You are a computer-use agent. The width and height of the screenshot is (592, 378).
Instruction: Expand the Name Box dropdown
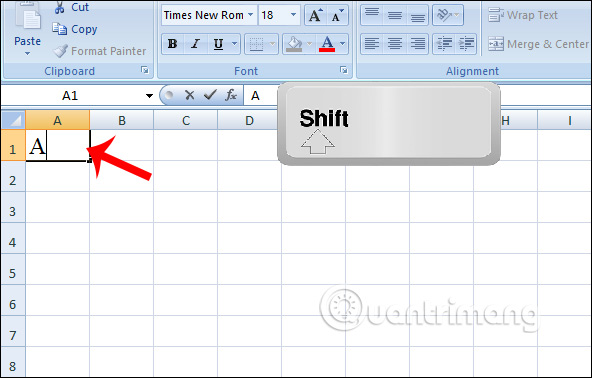(x=149, y=96)
